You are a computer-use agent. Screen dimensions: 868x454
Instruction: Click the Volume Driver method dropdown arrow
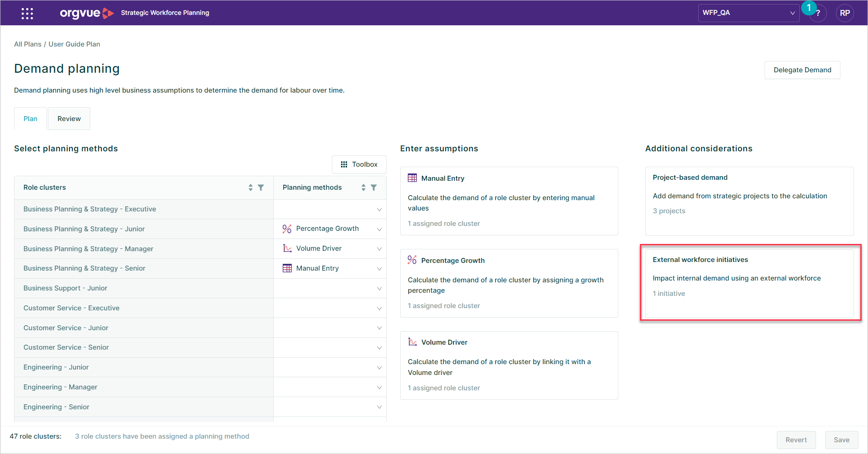click(379, 249)
